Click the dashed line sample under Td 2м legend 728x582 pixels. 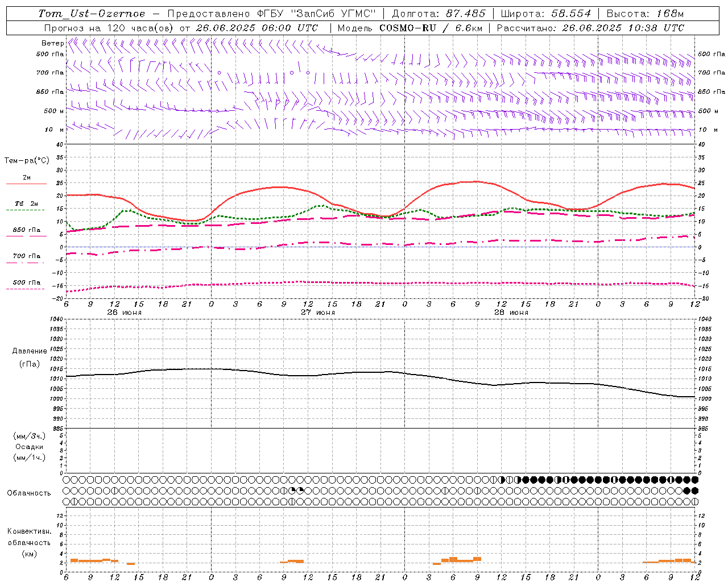tap(25, 210)
